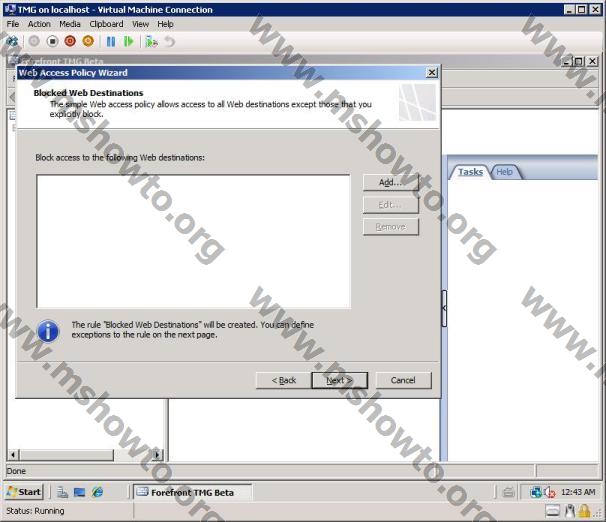Image resolution: width=606 pixels, height=522 pixels.
Task: Click left arrow of horizontal scrollbar
Action: 13,455
